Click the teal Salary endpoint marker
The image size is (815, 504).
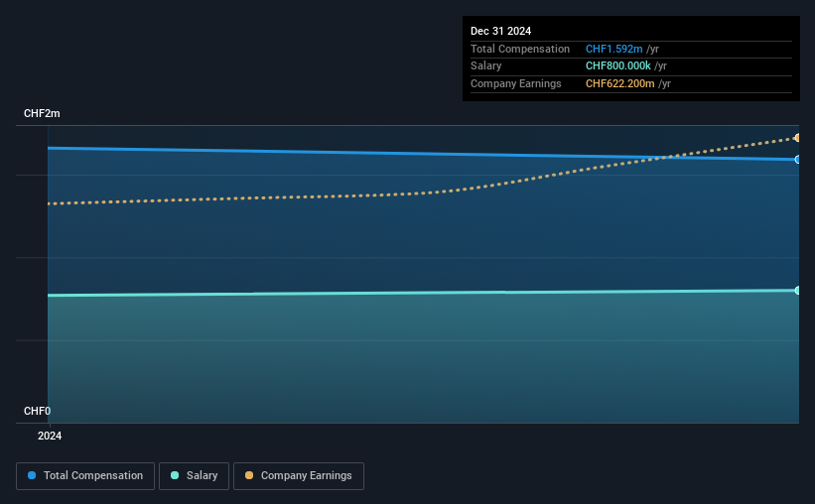tap(797, 291)
